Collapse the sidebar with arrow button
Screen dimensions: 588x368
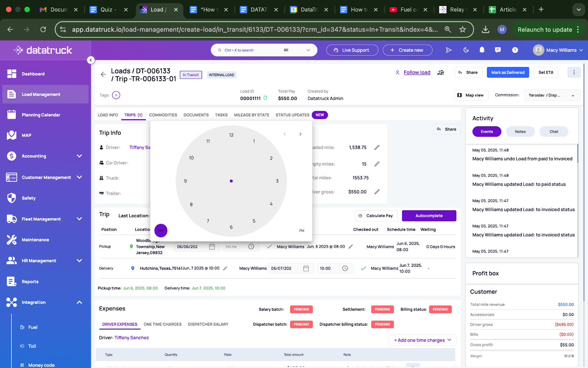(91, 60)
